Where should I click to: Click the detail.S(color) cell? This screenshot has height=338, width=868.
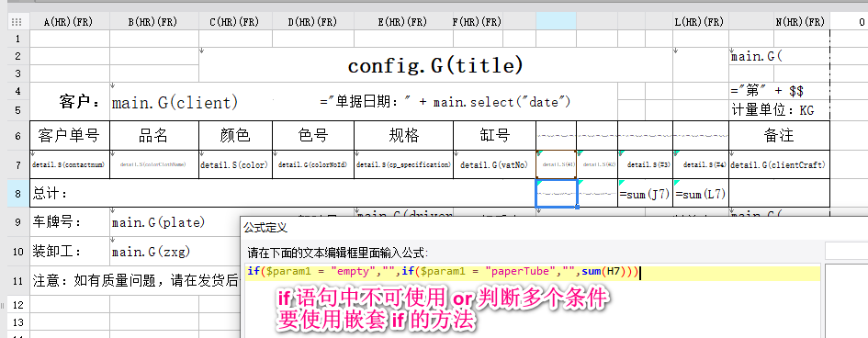[235, 164]
